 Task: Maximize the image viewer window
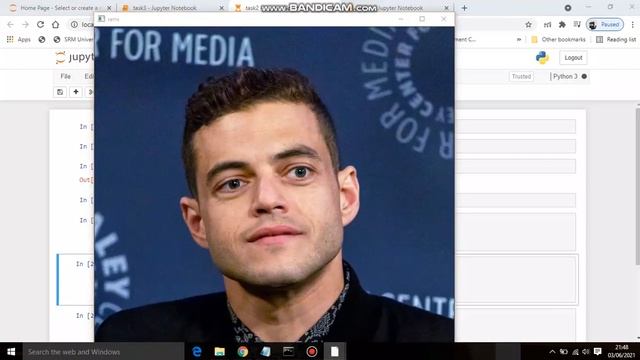coord(422,19)
